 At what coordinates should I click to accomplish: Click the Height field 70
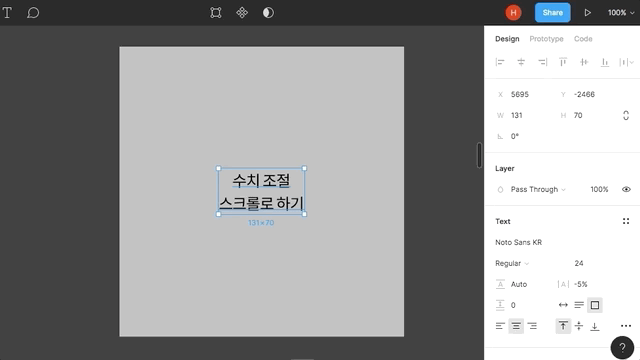(578, 116)
